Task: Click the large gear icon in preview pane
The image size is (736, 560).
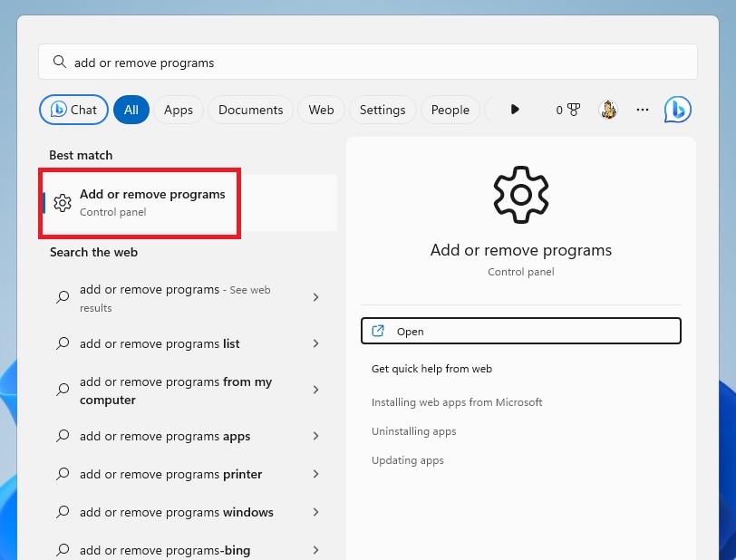Action: (x=521, y=194)
